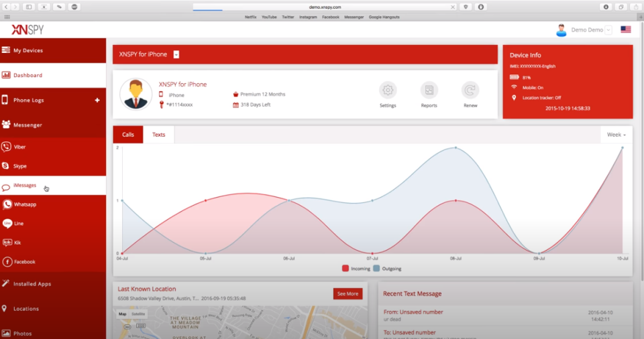Image resolution: width=644 pixels, height=339 pixels.
Task: Open device Settings gear icon
Action: (x=388, y=90)
